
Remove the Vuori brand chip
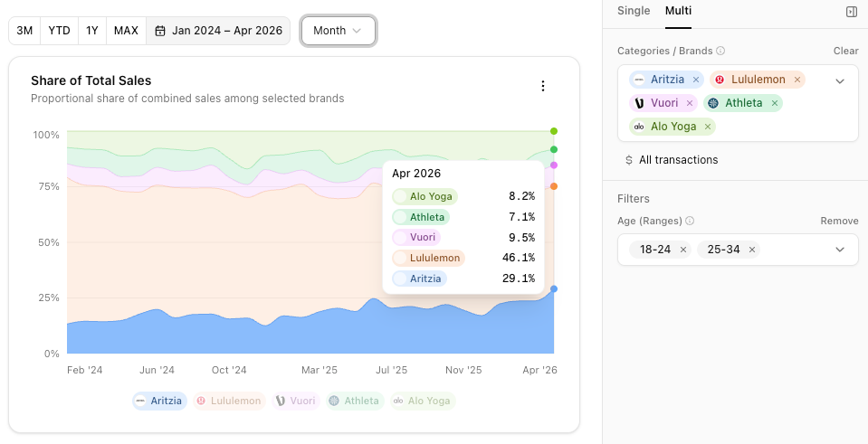click(689, 103)
